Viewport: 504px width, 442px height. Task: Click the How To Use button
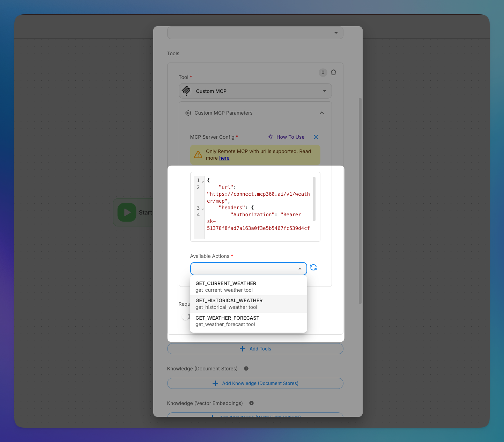pos(286,137)
